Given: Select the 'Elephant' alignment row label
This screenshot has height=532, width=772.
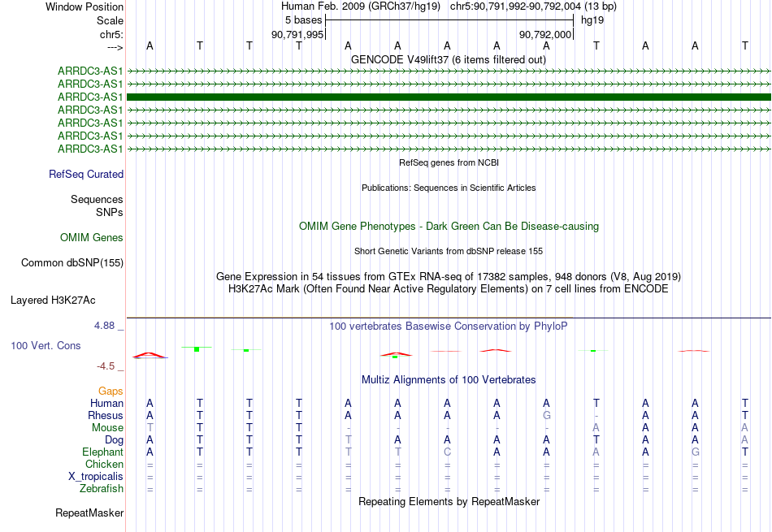Looking at the screenshot, I should coord(102,452).
